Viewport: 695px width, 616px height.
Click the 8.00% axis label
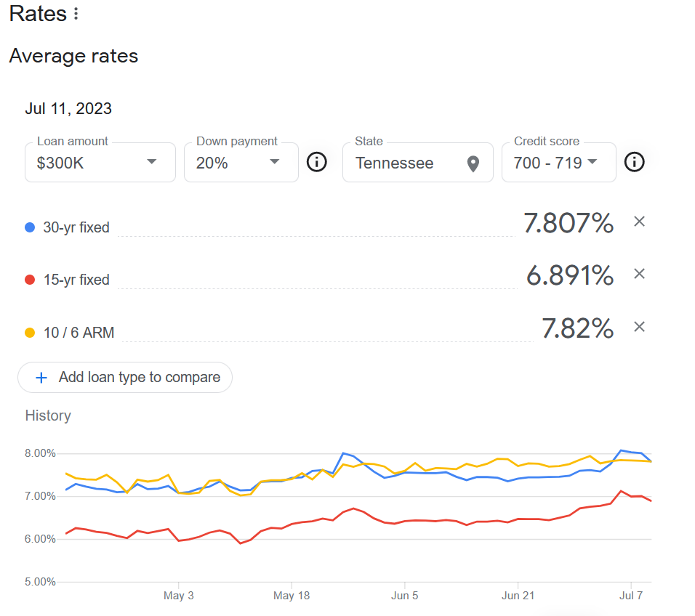pos(40,453)
